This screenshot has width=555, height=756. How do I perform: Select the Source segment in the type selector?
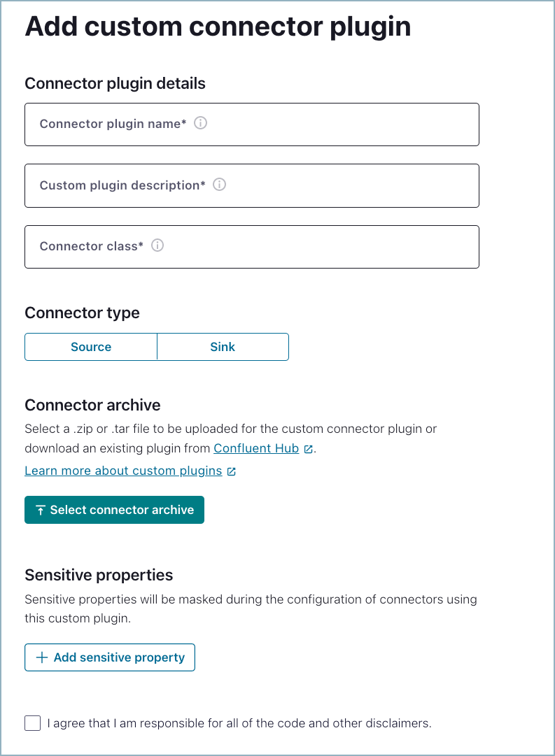pos(90,346)
